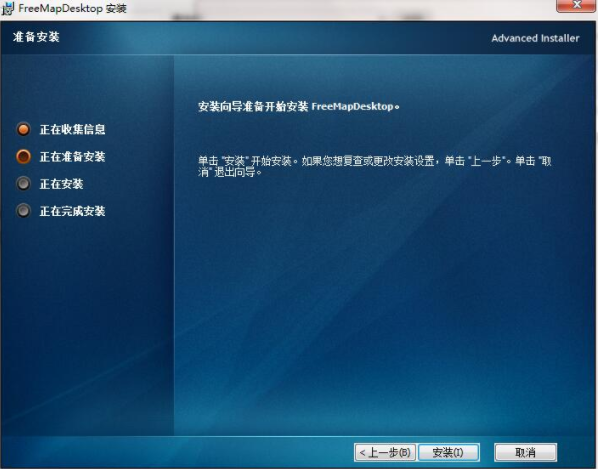
Task: Cancel the setup with the 取消 button
Action: (x=526, y=453)
